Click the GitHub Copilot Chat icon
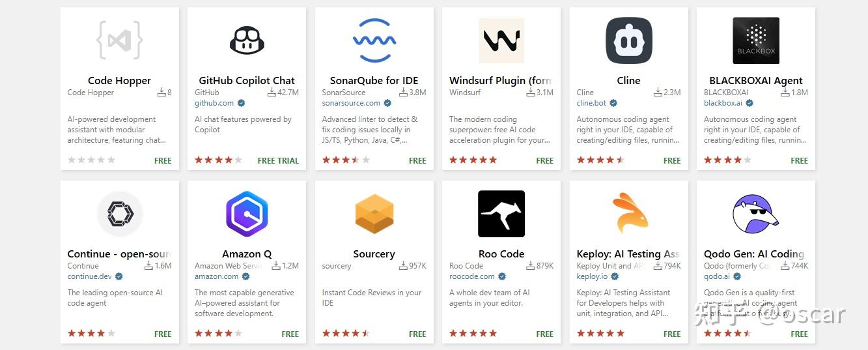Viewport: 868px width, 350px height. (247, 40)
